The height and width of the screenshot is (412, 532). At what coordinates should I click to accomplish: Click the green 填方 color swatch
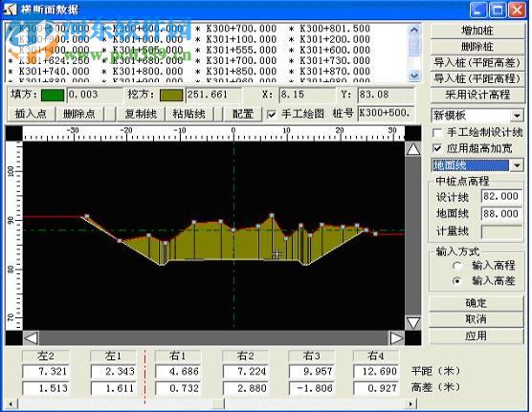[x=53, y=95]
